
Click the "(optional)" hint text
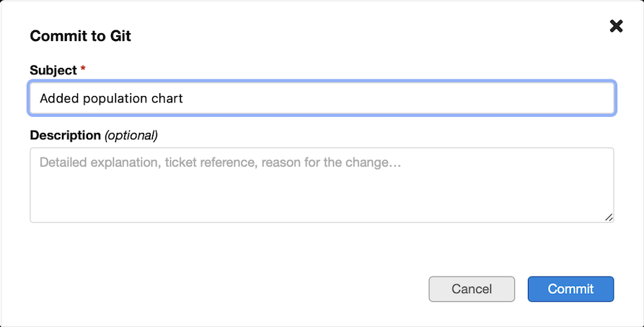pos(131,135)
